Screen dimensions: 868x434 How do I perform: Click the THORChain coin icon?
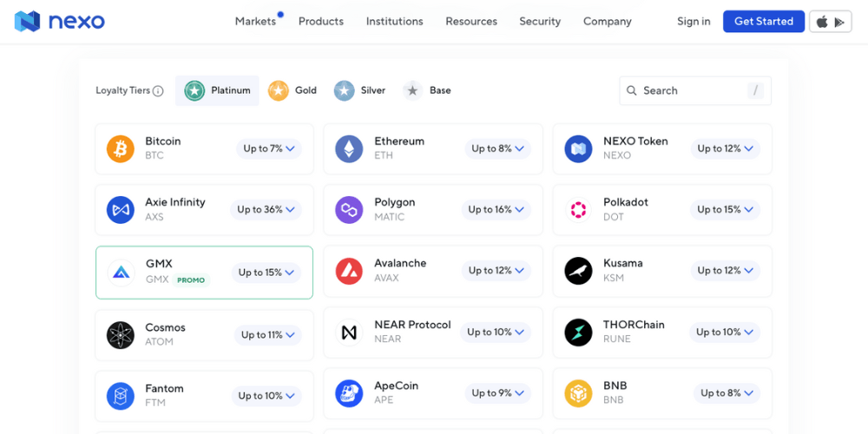pyautogui.click(x=578, y=332)
